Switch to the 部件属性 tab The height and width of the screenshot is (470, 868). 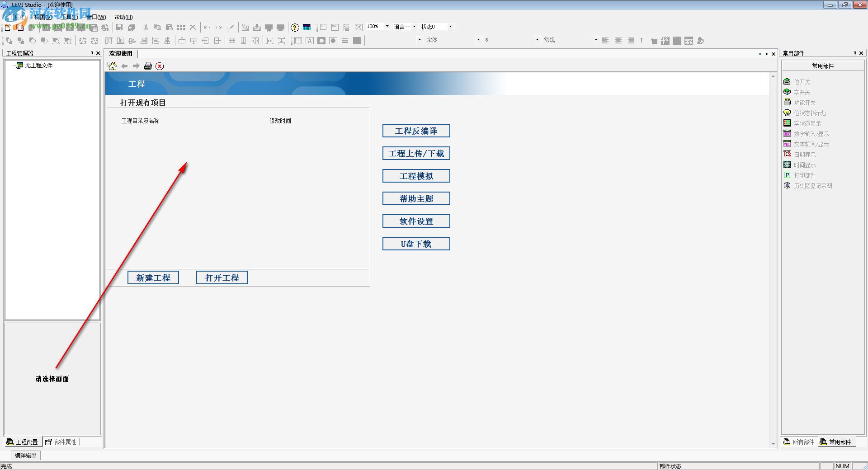61,442
